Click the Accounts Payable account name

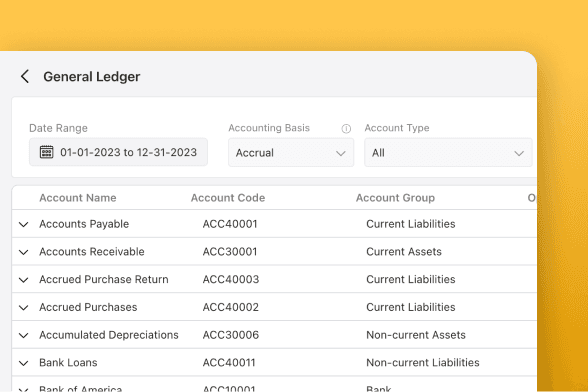pyautogui.click(x=84, y=224)
